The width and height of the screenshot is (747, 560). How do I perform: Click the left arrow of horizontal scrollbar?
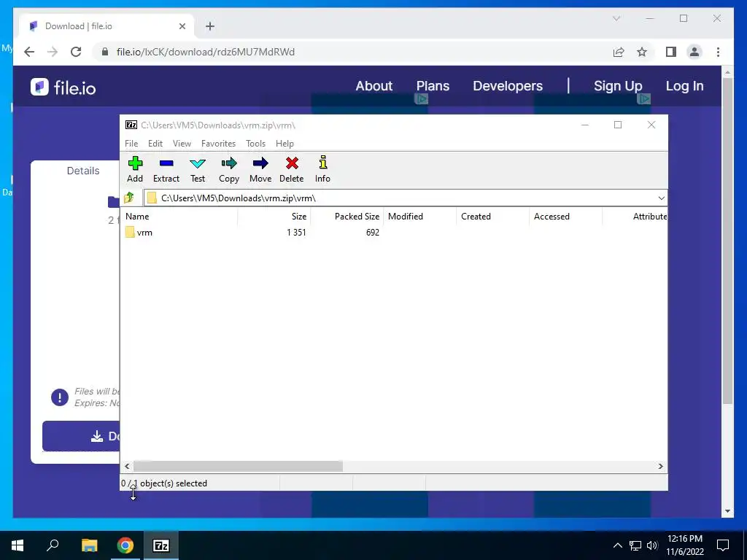click(x=127, y=466)
